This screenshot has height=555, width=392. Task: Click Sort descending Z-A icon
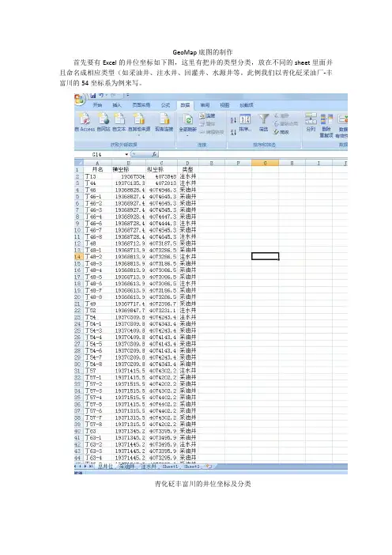(x=233, y=132)
